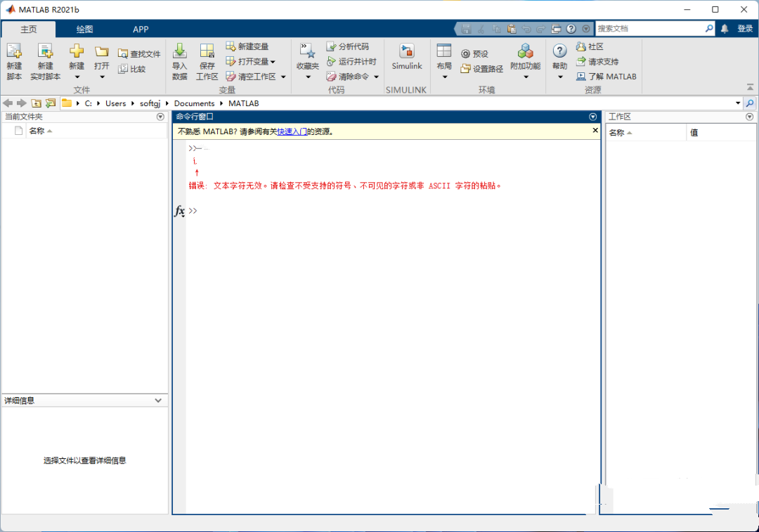This screenshot has width=759, height=532.
Task: Start 运行并计时 profiler
Action: [351, 61]
